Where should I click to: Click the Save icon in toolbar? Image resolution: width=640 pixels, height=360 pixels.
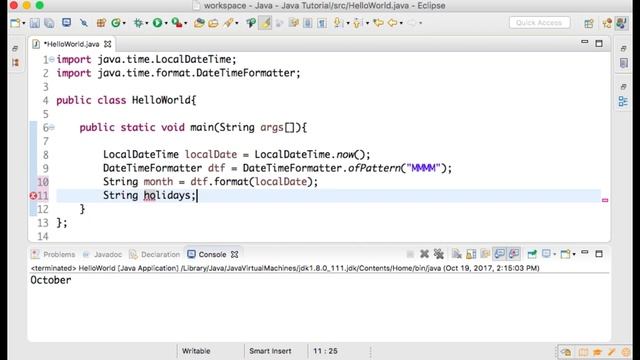click(35, 23)
